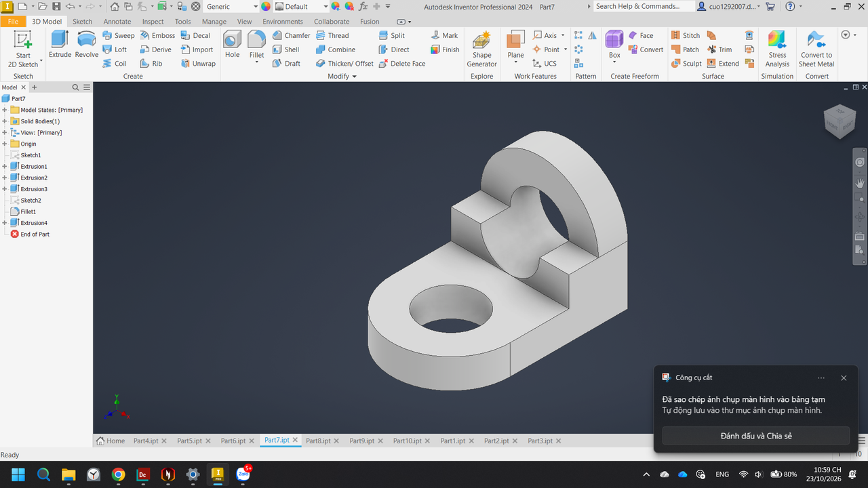
Task: Select the Stitch surface tool
Action: point(686,35)
